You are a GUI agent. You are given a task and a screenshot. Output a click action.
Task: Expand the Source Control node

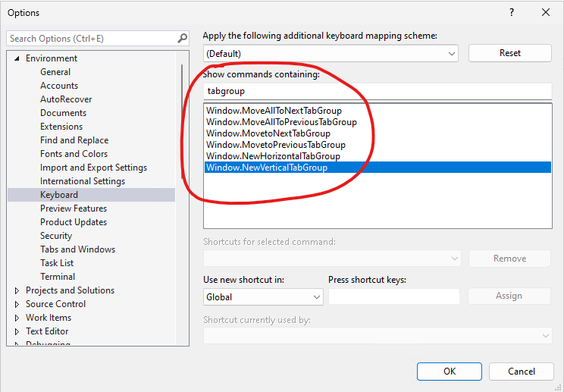point(17,304)
